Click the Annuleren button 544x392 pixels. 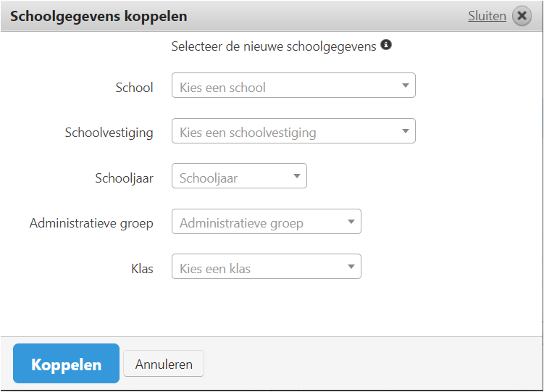pos(164,364)
